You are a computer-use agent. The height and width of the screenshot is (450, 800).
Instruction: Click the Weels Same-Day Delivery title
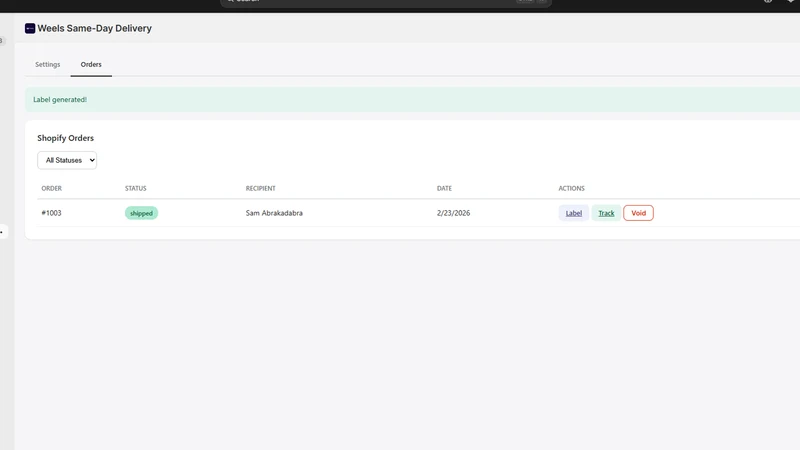click(94, 29)
